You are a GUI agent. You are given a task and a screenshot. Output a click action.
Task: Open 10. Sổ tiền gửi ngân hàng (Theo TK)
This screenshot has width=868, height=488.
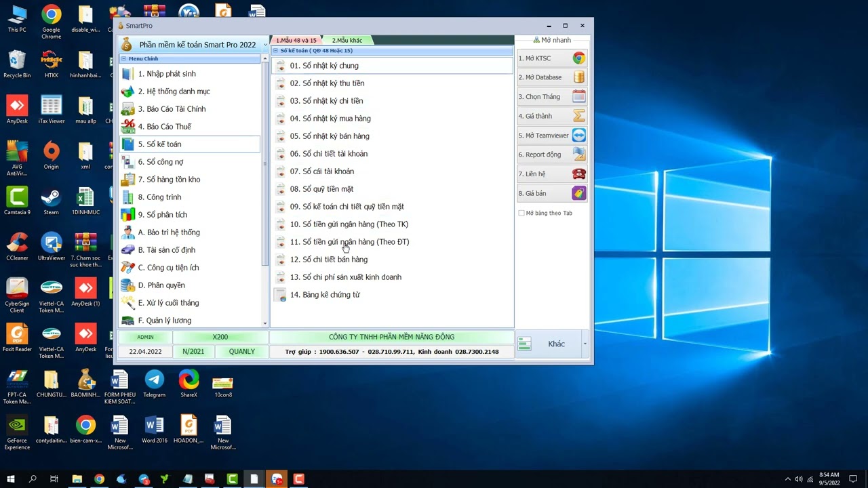[x=392, y=224]
